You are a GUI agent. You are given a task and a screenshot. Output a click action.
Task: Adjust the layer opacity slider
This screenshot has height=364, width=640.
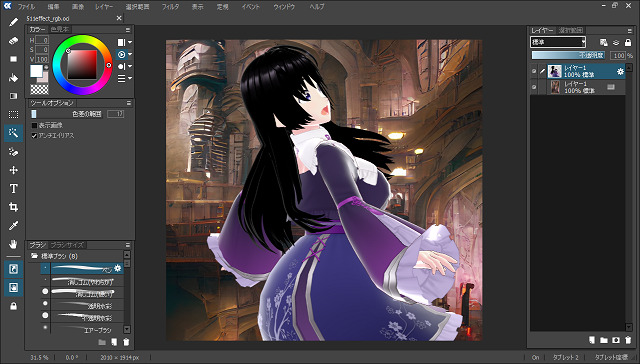tap(569, 55)
